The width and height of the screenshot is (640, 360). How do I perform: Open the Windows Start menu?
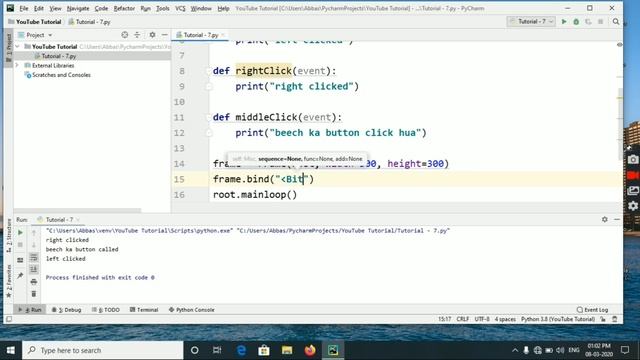pyautogui.click(x=11, y=350)
